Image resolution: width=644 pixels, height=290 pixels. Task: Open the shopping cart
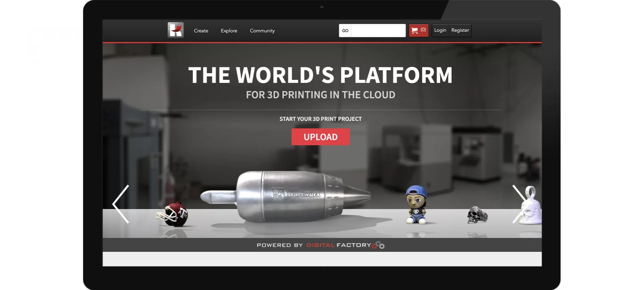(418, 30)
